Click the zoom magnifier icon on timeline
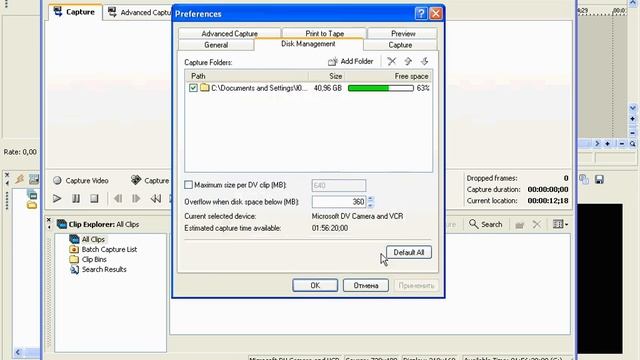Image resolution: width=640 pixels, height=360 pixels. 632,144
